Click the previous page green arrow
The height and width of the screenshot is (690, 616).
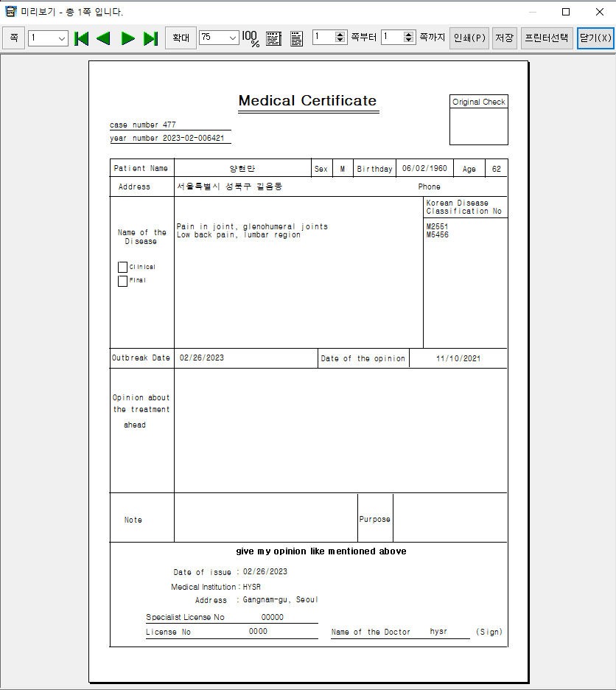104,38
